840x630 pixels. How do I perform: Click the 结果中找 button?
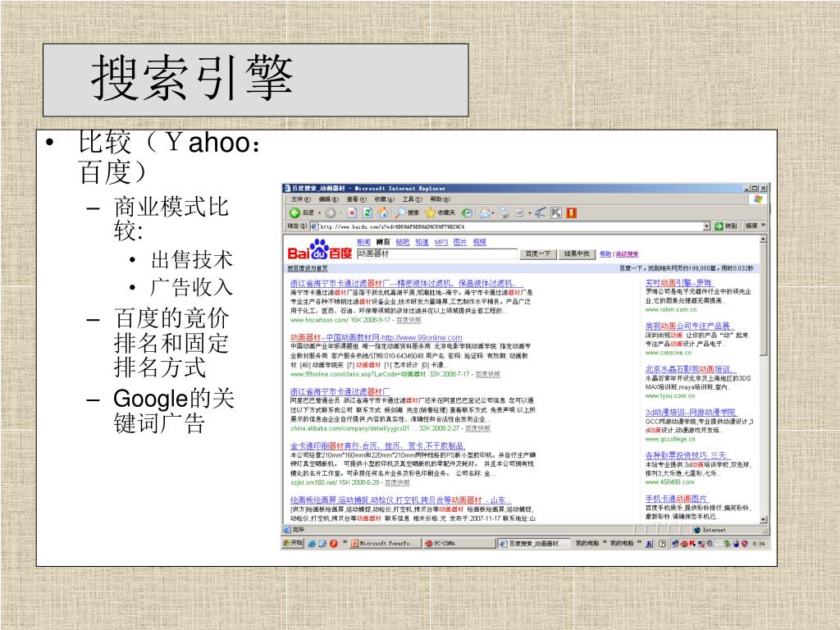coord(577,254)
